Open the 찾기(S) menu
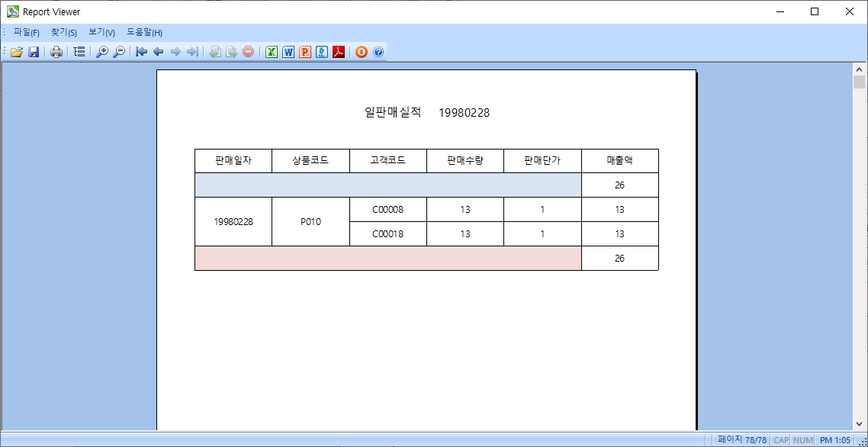Screen dimensions: 868x447 pyautogui.click(x=63, y=33)
